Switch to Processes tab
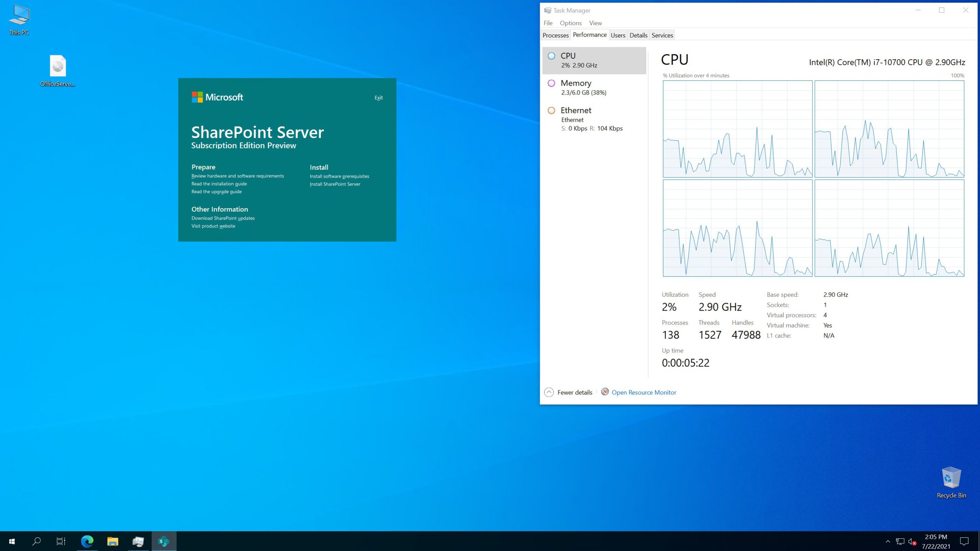 click(555, 35)
